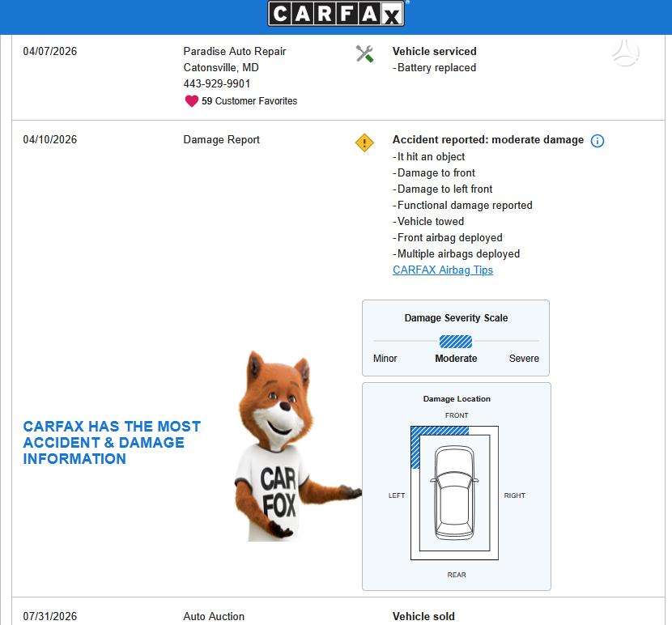Screen dimensions: 672x625
Task: Click the Moderate severity label
Action: pyautogui.click(x=456, y=359)
